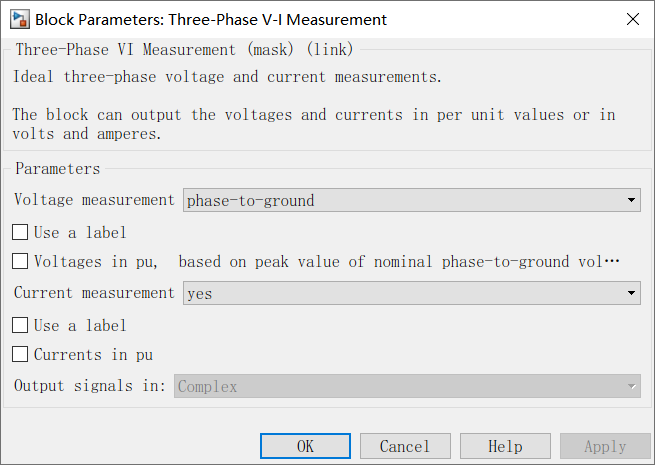Click the greyed Output signals dropdown arrow

(x=631, y=386)
